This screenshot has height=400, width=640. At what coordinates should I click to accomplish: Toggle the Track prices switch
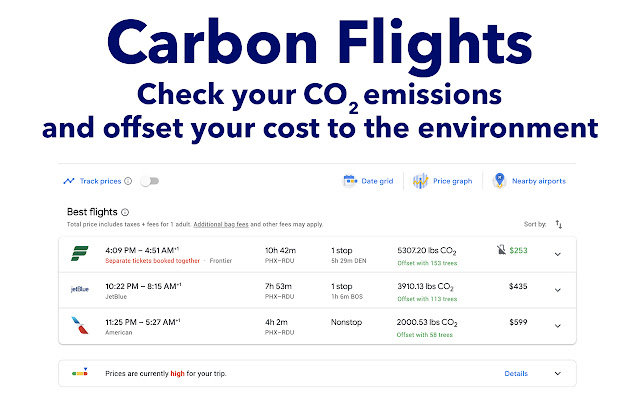coord(149,181)
